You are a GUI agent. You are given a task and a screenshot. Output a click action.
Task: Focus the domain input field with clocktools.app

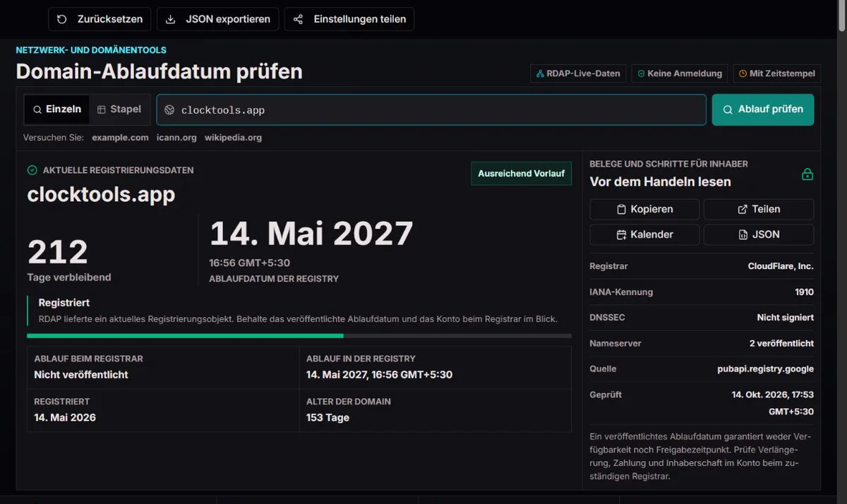(431, 110)
